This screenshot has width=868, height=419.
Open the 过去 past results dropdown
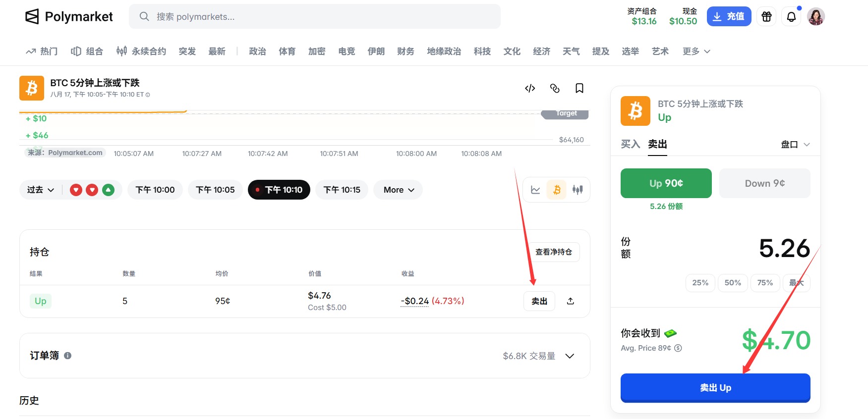[41, 190]
